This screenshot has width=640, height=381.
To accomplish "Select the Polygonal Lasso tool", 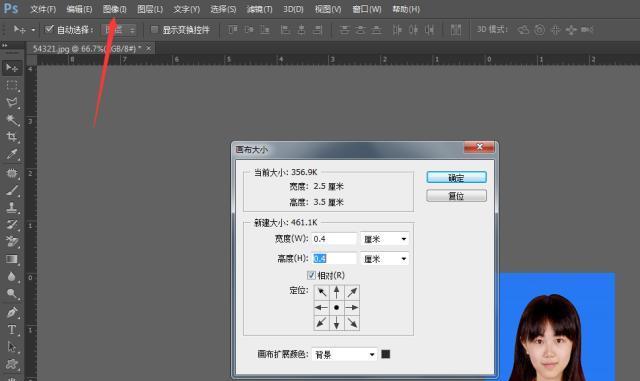I will click(12, 102).
